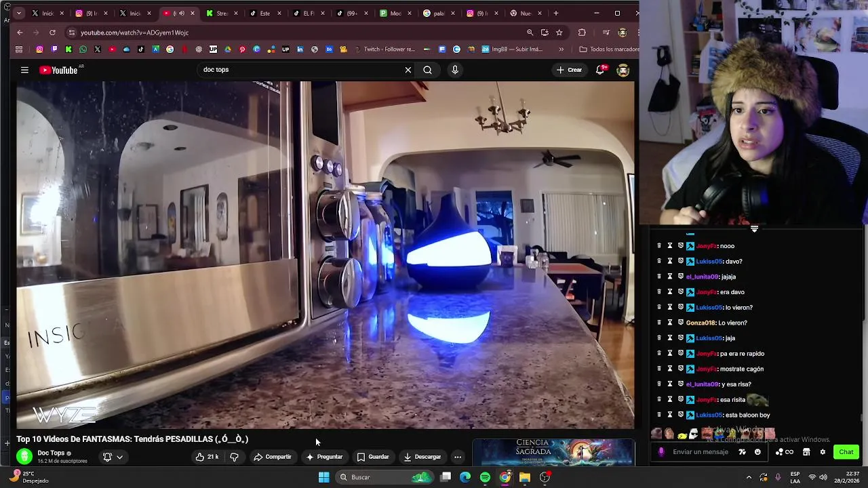
Task: Click the Ciencia Sagrada recommended thumbnail
Action: (x=553, y=452)
